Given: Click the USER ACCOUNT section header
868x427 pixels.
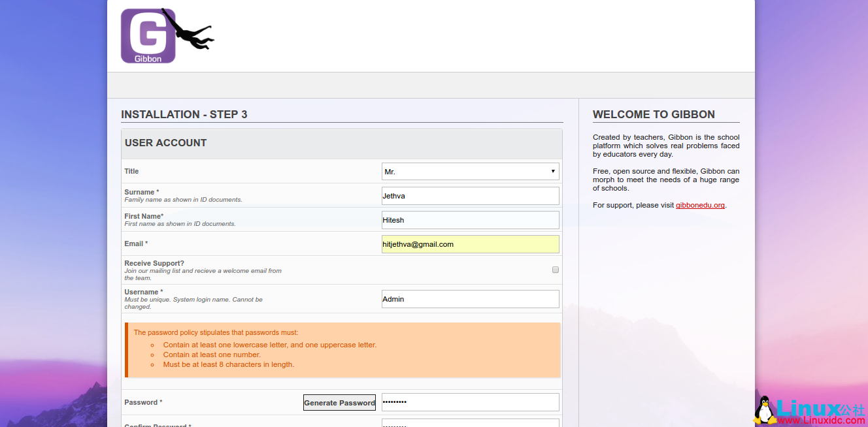Looking at the screenshot, I should click(x=165, y=142).
